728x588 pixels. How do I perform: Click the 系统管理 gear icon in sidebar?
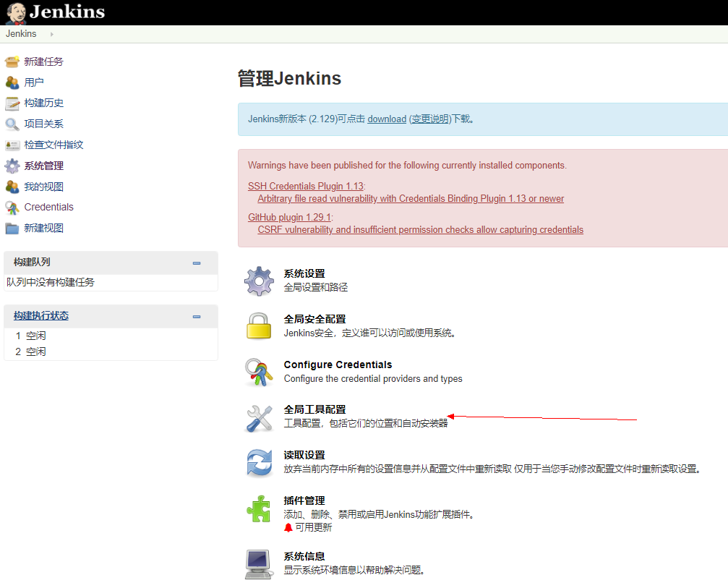click(x=12, y=166)
